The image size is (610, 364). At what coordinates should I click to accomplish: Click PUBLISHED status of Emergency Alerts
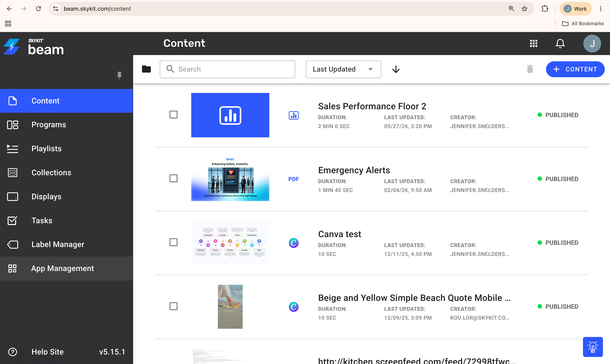point(558,179)
